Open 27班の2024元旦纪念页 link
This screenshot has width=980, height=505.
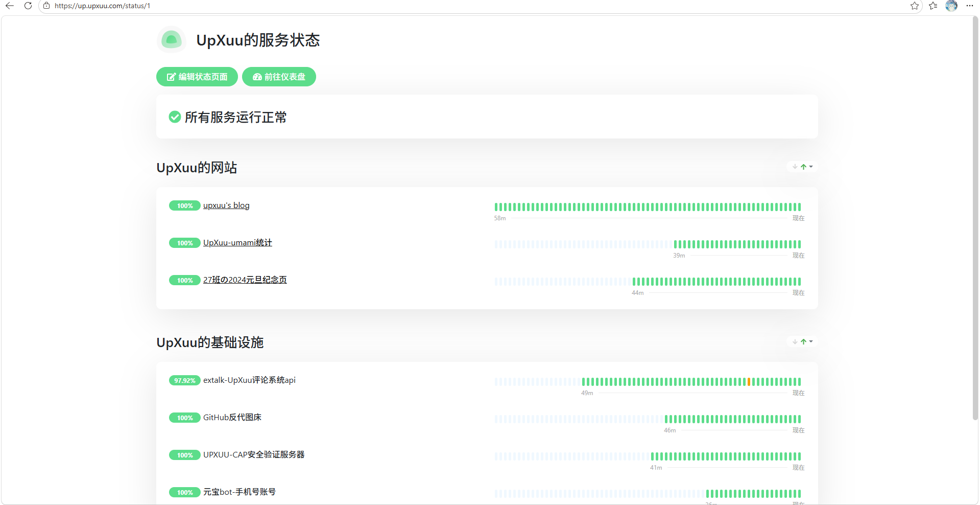(x=245, y=280)
